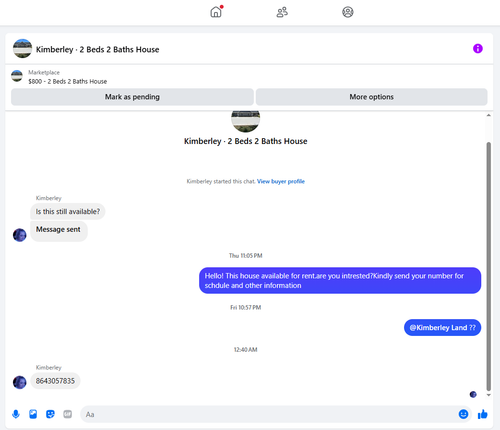Open the Friends people icon
The image size is (500, 430).
(282, 12)
